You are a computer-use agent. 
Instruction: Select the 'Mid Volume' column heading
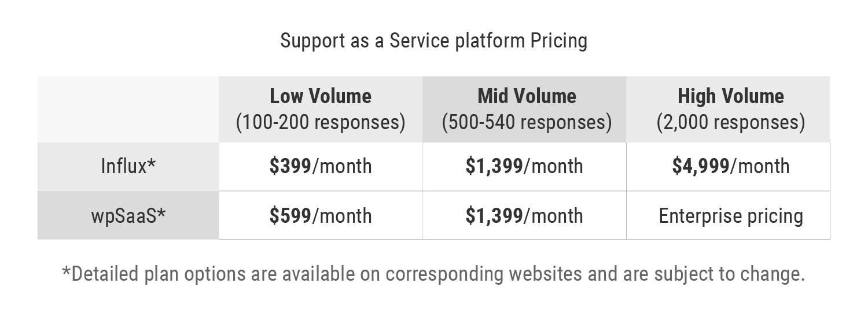527,96
